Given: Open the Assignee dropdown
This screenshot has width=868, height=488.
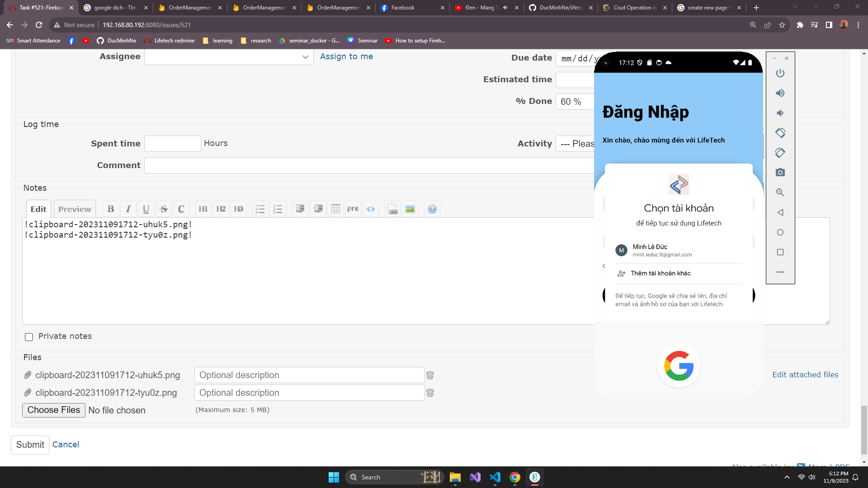Looking at the screenshot, I should click(229, 57).
